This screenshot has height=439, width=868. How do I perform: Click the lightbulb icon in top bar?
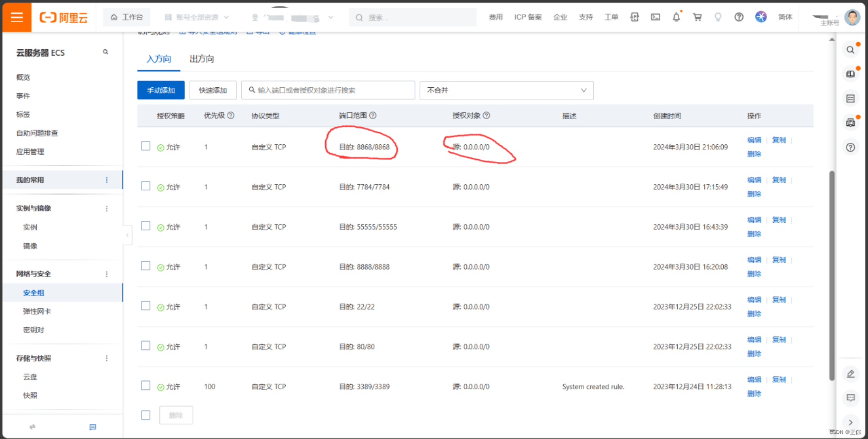coord(718,17)
